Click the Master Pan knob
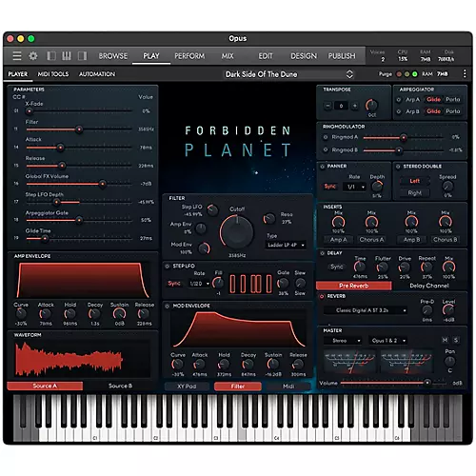The width and height of the screenshot is (476, 476). tap(449, 362)
